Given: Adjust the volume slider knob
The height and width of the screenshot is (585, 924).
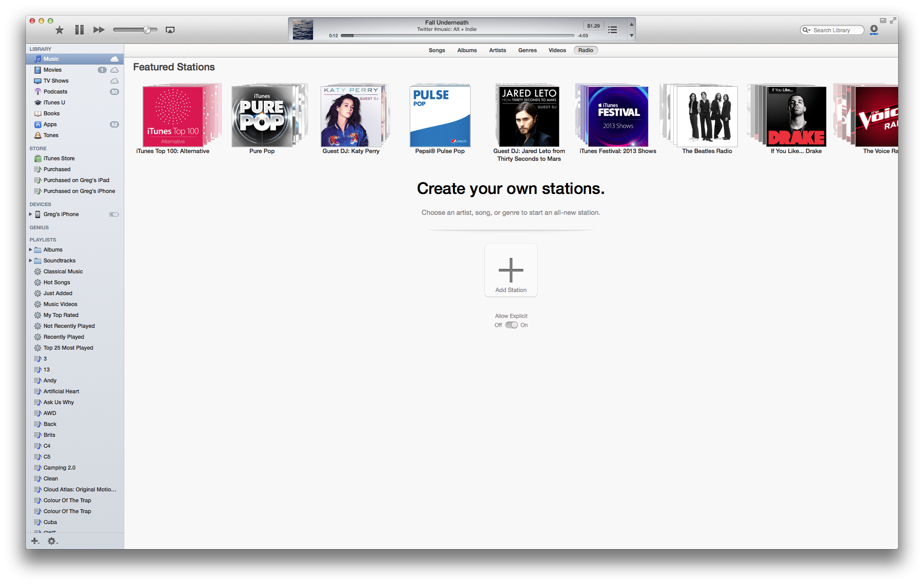Looking at the screenshot, I should click(x=147, y=30).
